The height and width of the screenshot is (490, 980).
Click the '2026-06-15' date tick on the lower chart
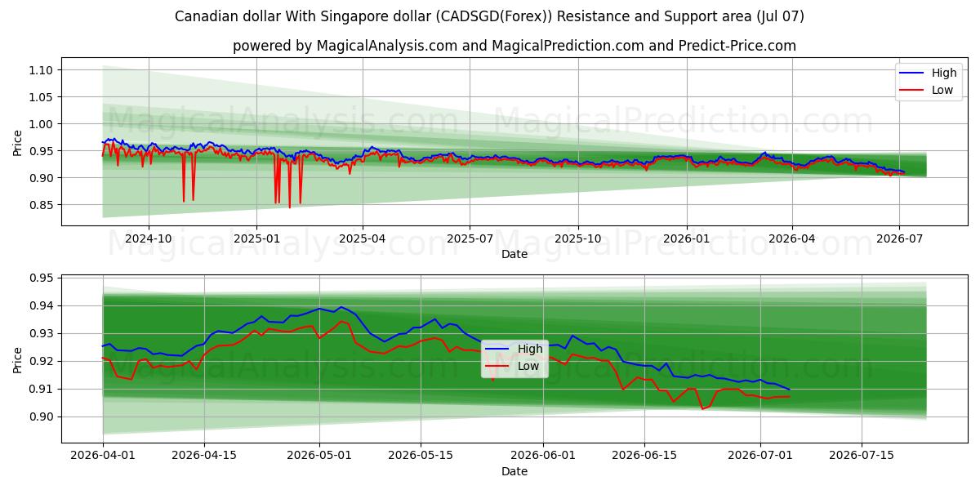pyautogui.click(x=644, y=457)
